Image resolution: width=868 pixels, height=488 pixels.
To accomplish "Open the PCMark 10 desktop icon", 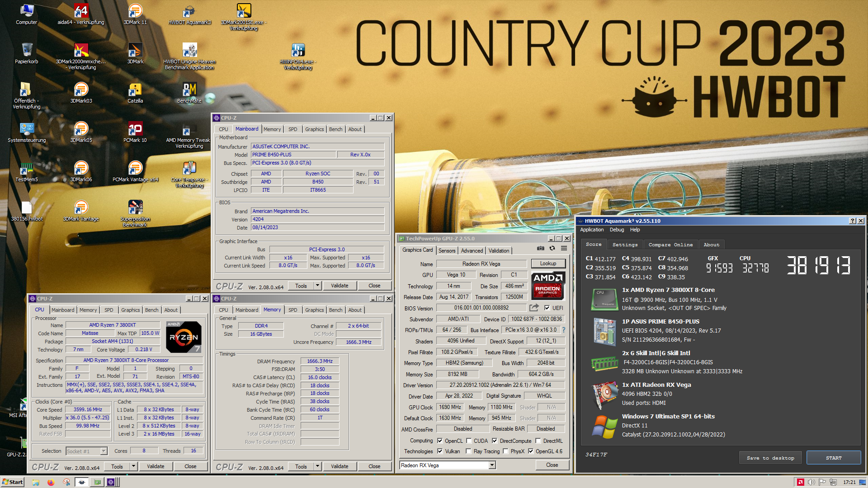I will click(x=135, y=132).
